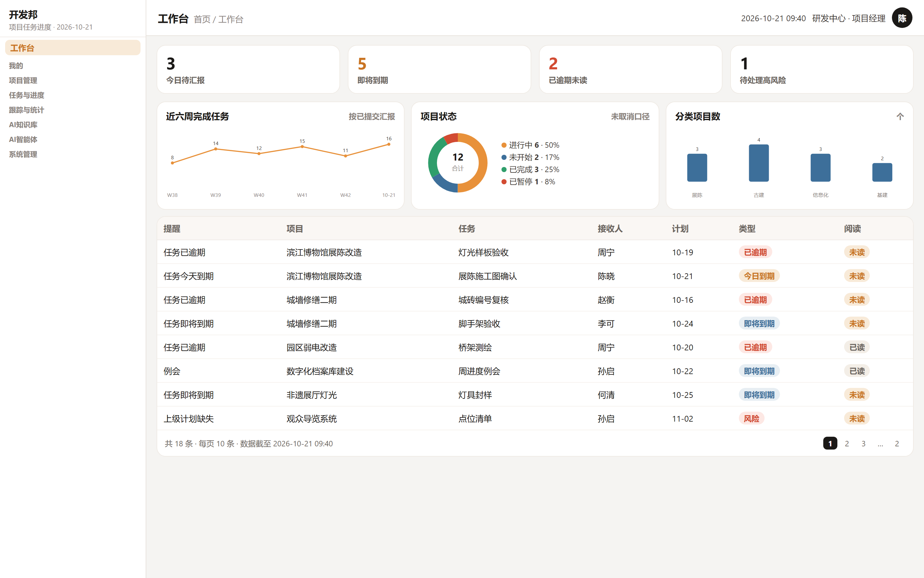Click 未读 badge in 点位清单 row
This screenshot has width=924, height=578.
coord(857,419)
